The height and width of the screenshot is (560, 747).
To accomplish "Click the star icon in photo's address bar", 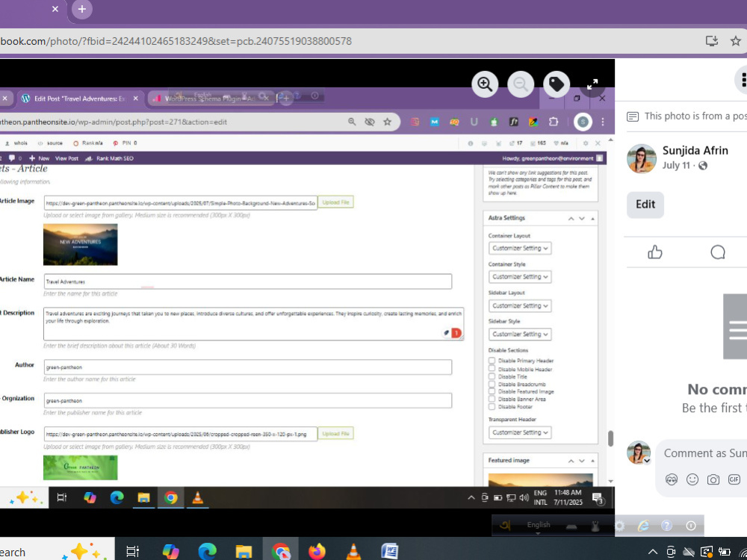I will pos(387,122).
